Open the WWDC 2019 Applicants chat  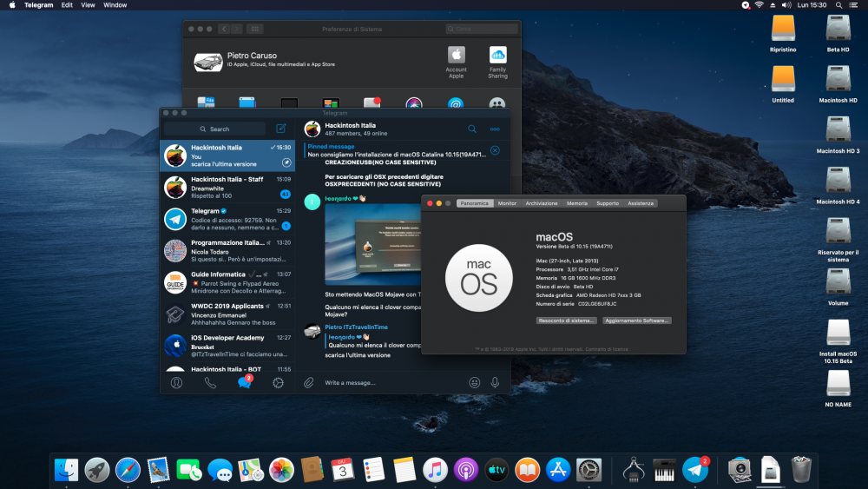(227, 314)
